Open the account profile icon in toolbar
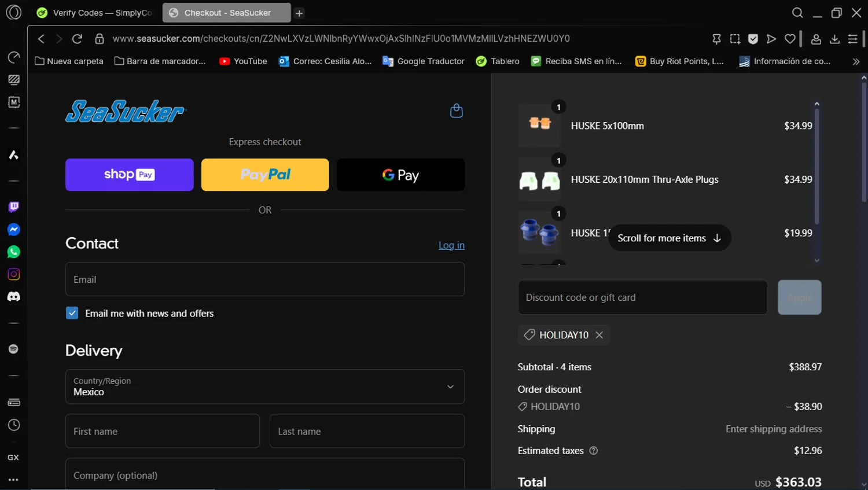 pos(816,39)
